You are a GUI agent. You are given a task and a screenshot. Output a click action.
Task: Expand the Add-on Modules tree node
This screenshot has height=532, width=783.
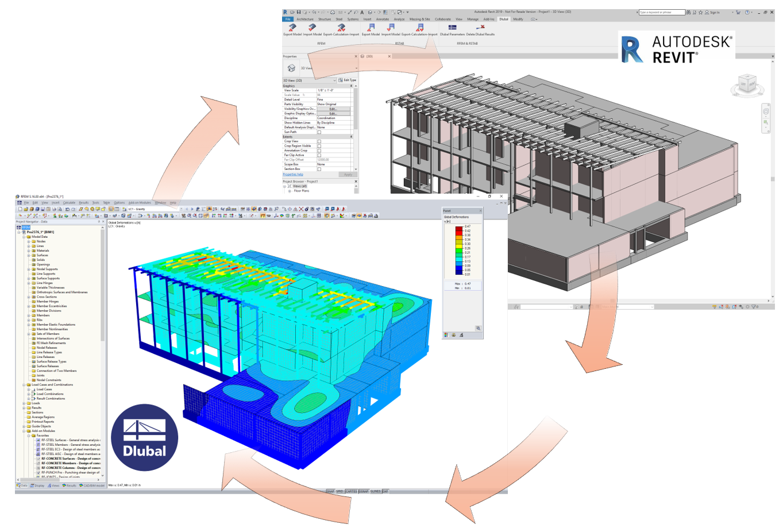[x=24, y=431]
